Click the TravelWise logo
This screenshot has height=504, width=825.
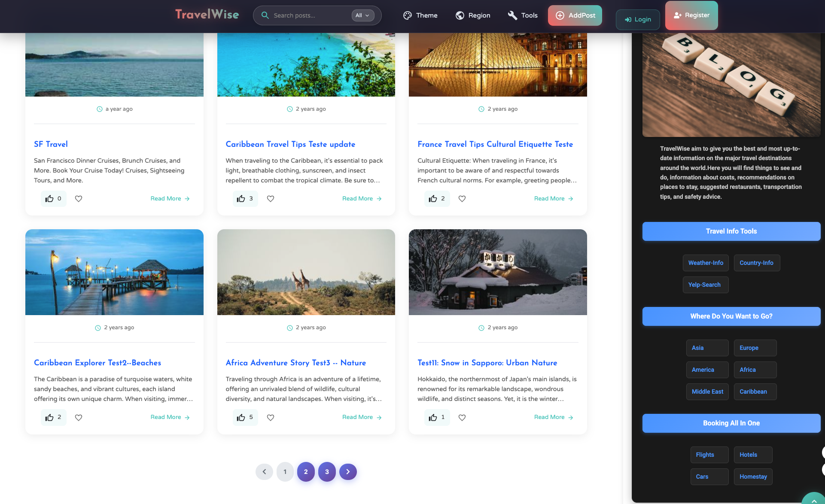[207, 15]
